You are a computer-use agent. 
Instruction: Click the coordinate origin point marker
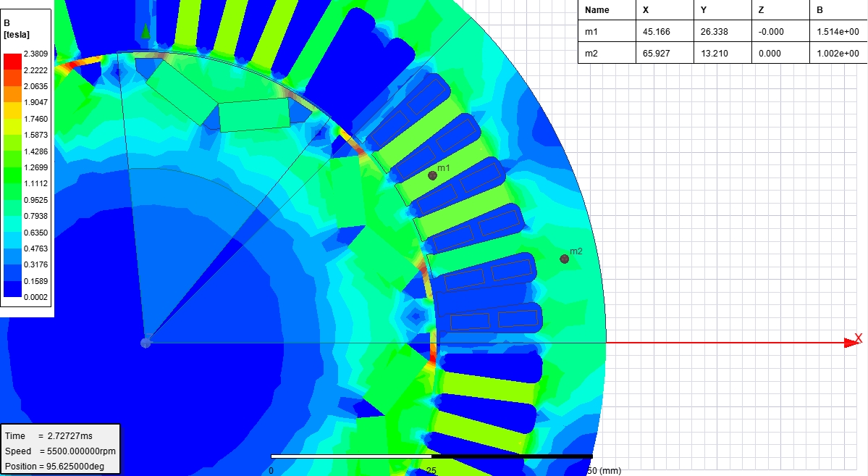click(x=146, y=343)
